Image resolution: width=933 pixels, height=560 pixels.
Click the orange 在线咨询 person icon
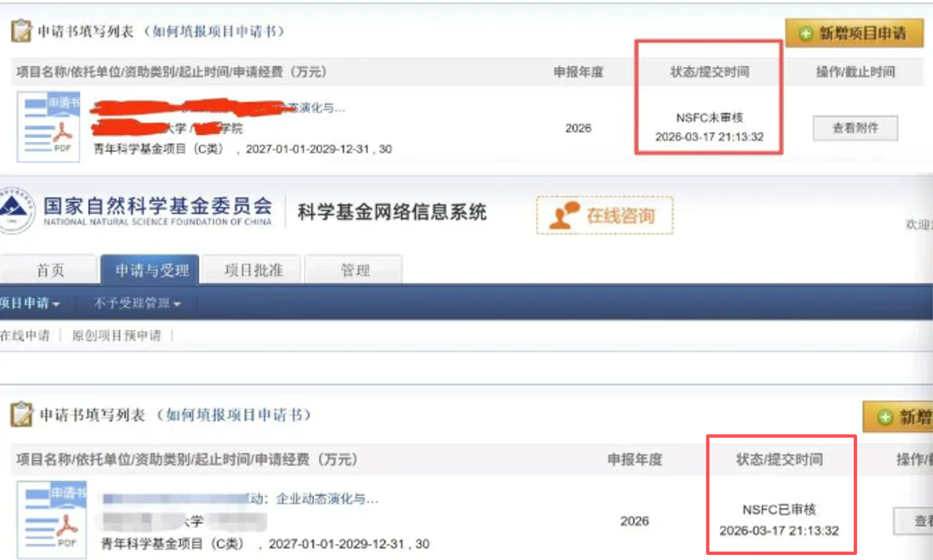pos(564,215)
